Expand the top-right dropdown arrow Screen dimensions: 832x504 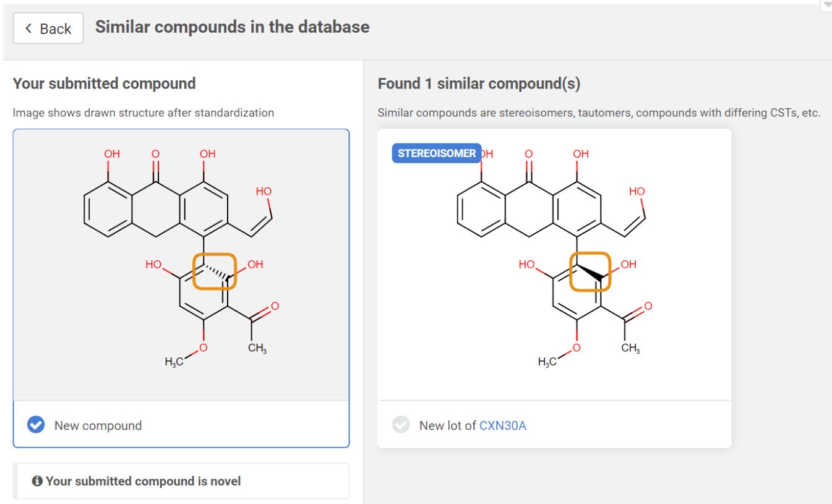click(826, 5)
